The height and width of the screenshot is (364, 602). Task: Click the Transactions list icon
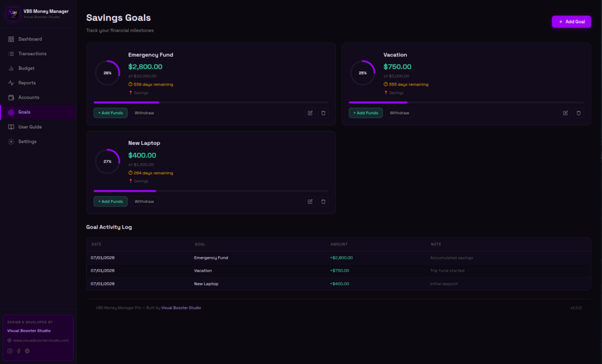11,54
